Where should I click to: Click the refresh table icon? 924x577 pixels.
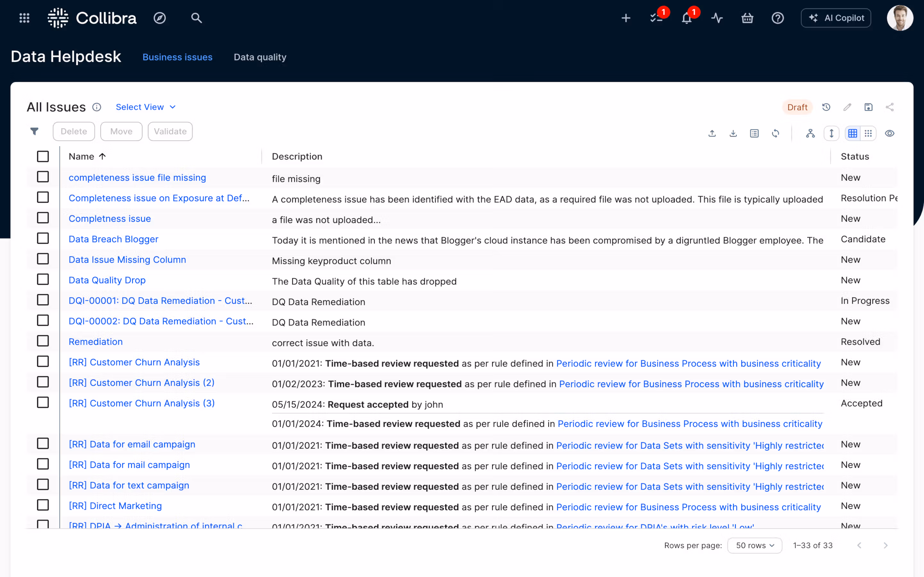775,133
